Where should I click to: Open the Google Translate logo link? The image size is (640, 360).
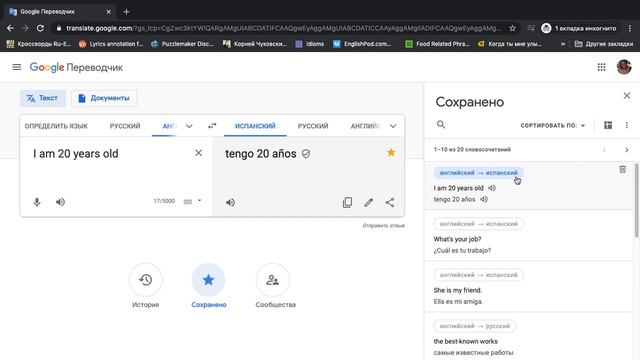pos(76,67)
